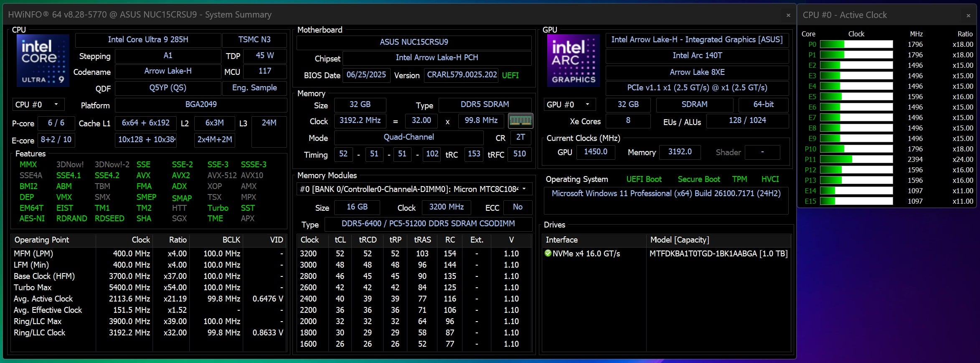The width and height of the screenshot is (980, 363).
Task: Click the Operating Point column header
Action: (42, 240)
